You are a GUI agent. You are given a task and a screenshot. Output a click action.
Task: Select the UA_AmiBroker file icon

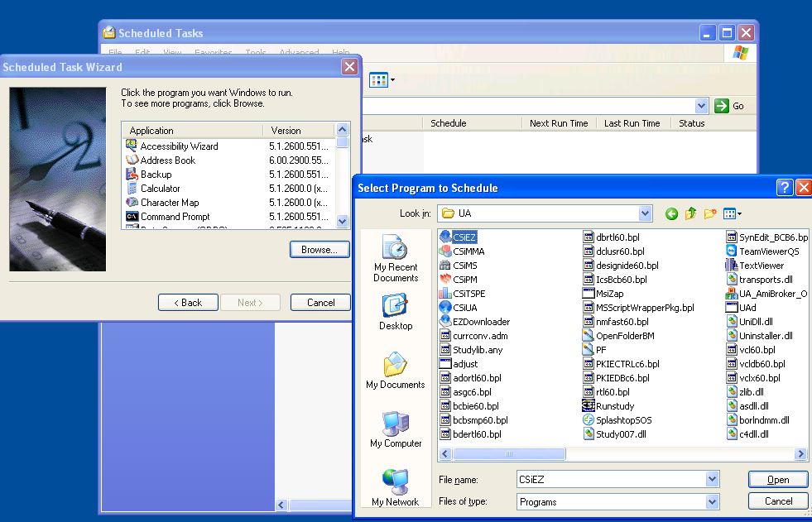coord(731,294)
